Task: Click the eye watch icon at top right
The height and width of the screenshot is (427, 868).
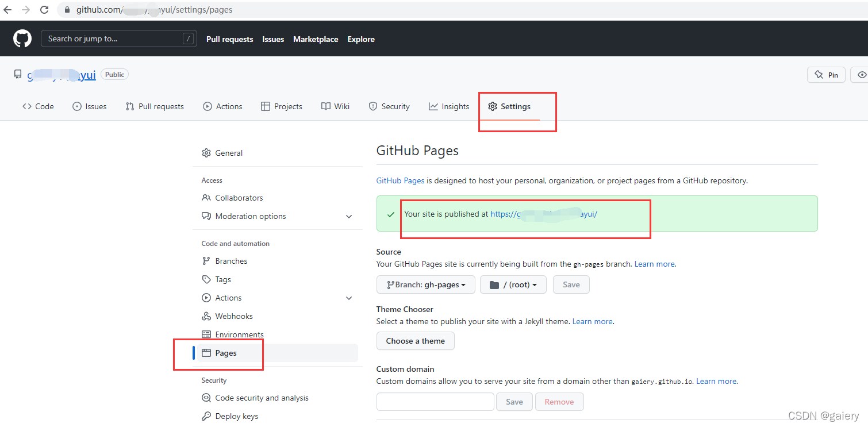Action: (862, 75)
